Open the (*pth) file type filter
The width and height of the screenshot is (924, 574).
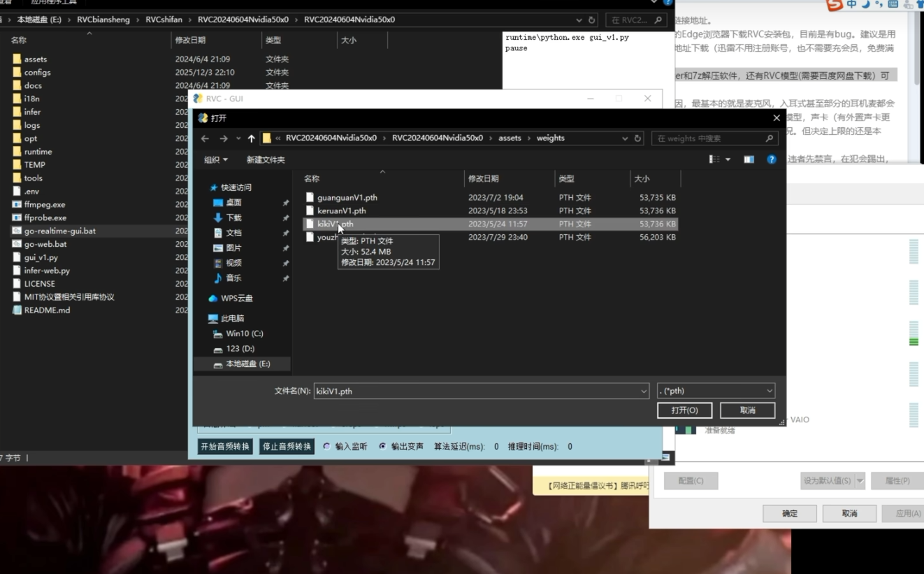point(716,392)
